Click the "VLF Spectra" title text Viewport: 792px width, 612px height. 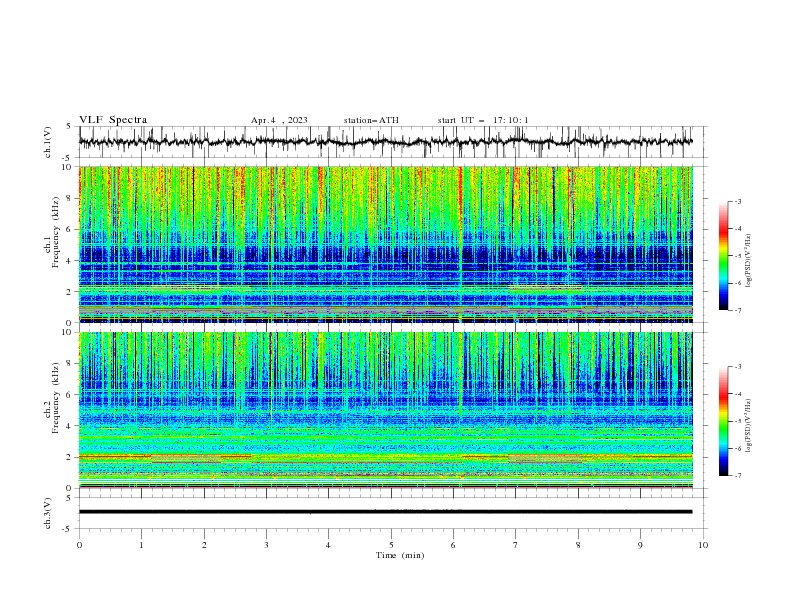[x=113, y=120]
